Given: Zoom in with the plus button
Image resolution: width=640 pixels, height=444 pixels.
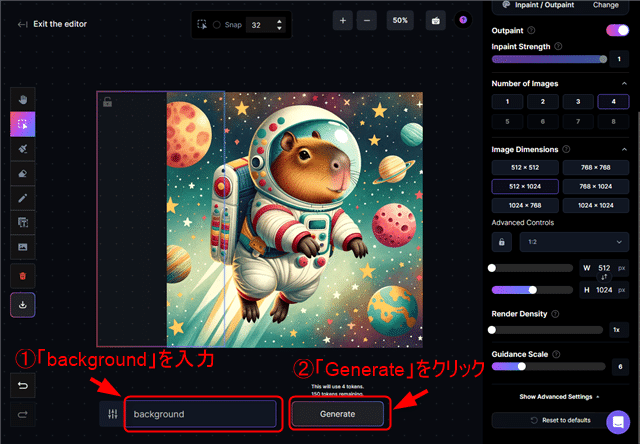Looking at the screenshot, I should 343,20.
